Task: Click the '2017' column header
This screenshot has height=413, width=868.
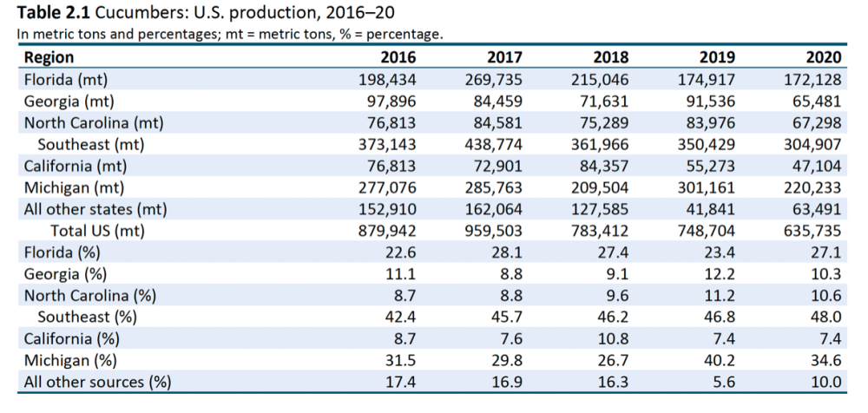Action: click(504, 57)
